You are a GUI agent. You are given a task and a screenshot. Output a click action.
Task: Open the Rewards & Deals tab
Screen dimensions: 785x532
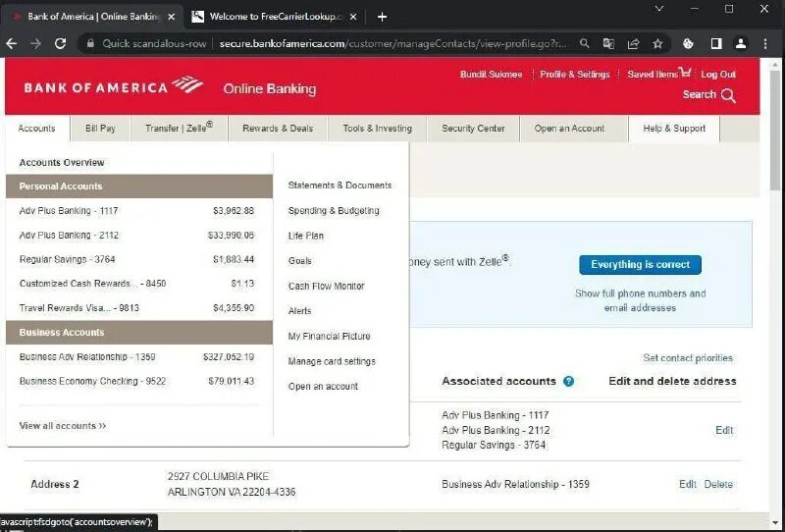tap(278, 129)
